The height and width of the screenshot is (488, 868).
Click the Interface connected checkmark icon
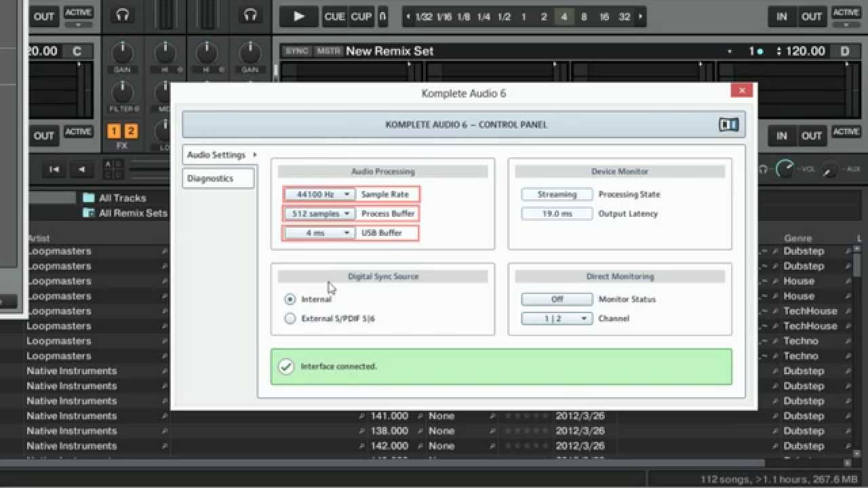coord(286,367)
